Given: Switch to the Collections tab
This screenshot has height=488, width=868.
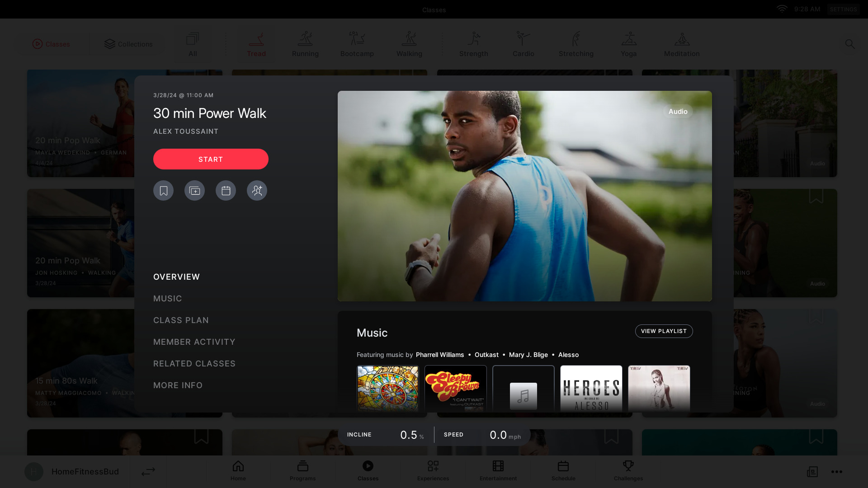Looking at the screenshot, I should tap(128, 44).
